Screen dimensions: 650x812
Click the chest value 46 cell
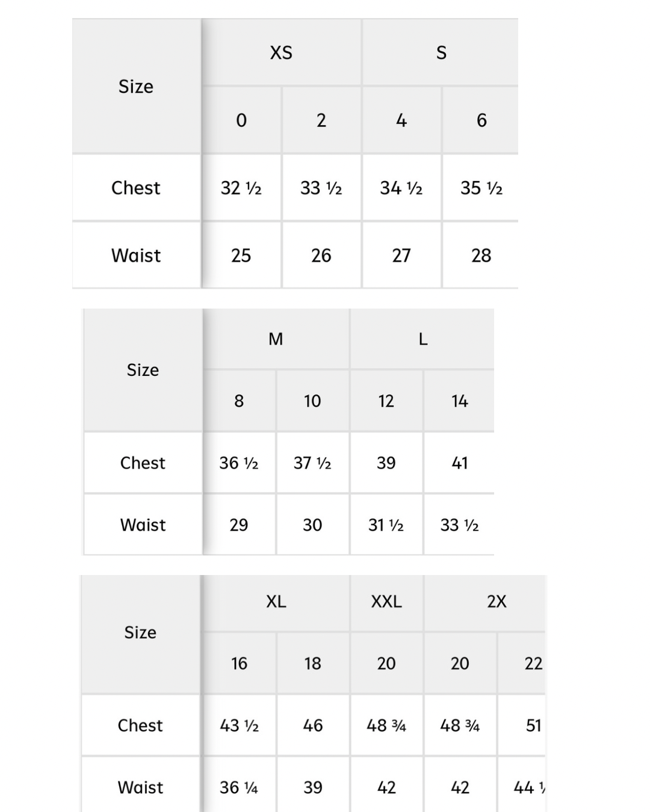pos(313,725)
